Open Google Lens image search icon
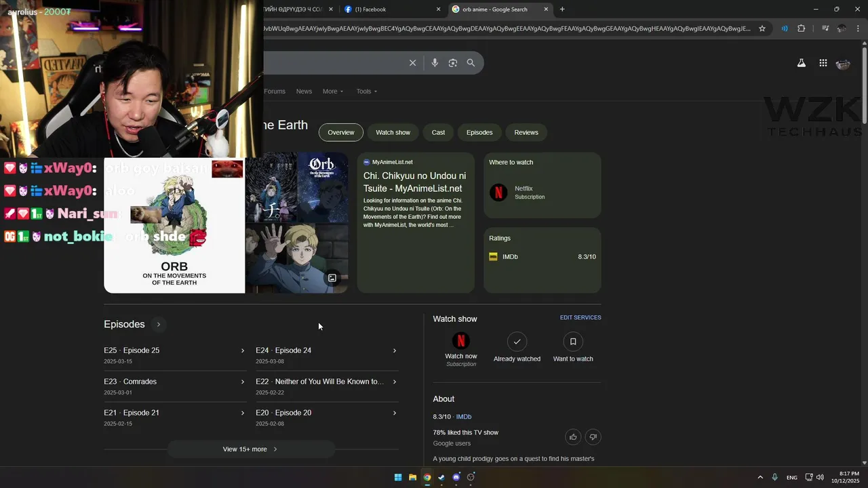This screenshot has width=868, height=488. 453,63
